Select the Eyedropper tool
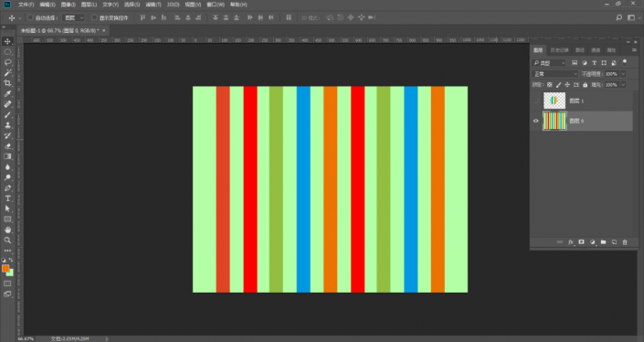 [x=7, y=93]
